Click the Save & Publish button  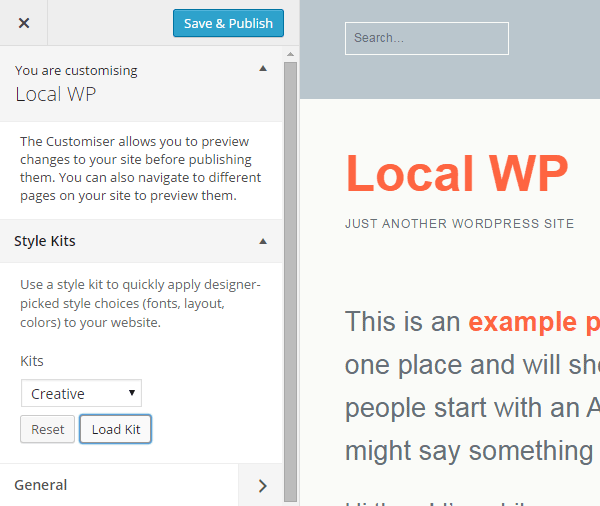228,23
